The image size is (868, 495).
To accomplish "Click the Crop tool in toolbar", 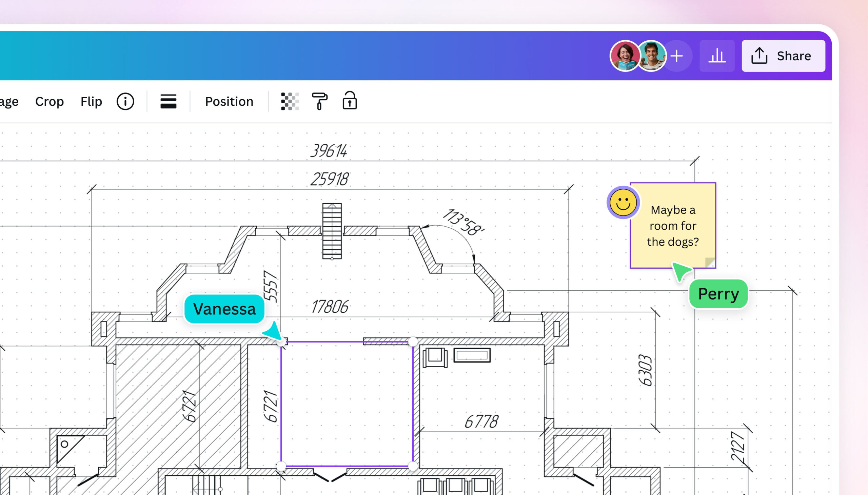I will coord(50,100).
